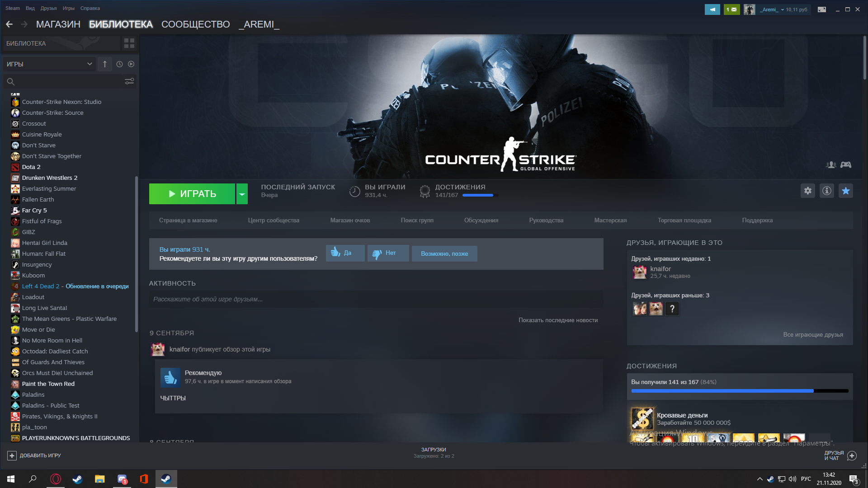
Task: Show hidden system tray icons
Action: click(x=760, y=479)
